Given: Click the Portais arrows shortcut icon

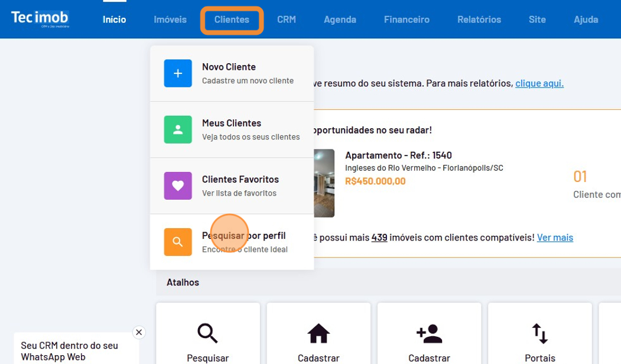Looking at the screenshot, I should [539, 333].
